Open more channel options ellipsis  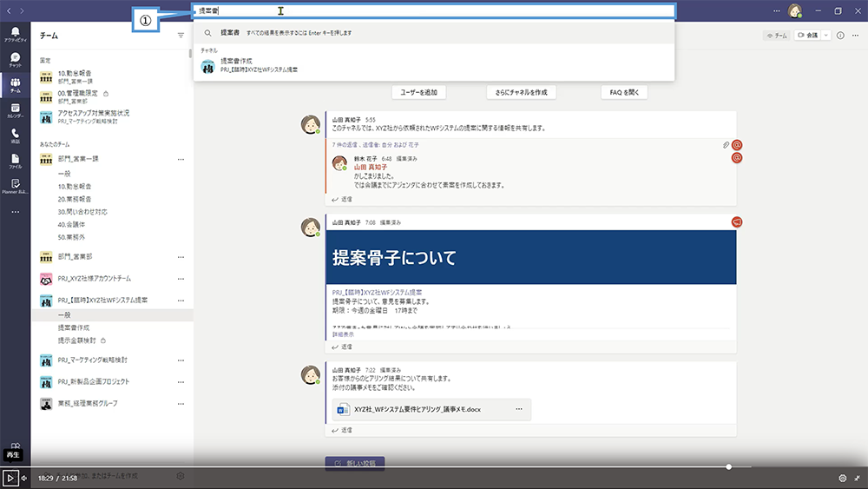coord(855,36)
